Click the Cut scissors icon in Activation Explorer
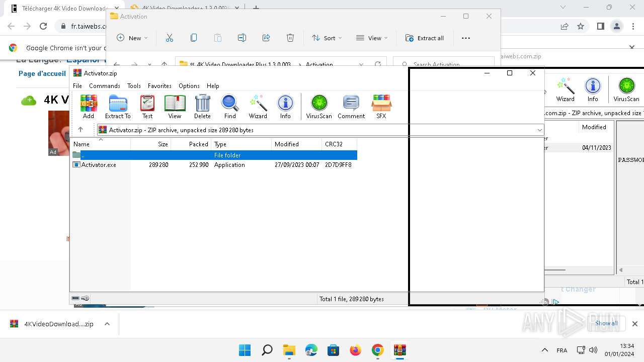The height and width of the screenshot is (362, 644). 170,38
